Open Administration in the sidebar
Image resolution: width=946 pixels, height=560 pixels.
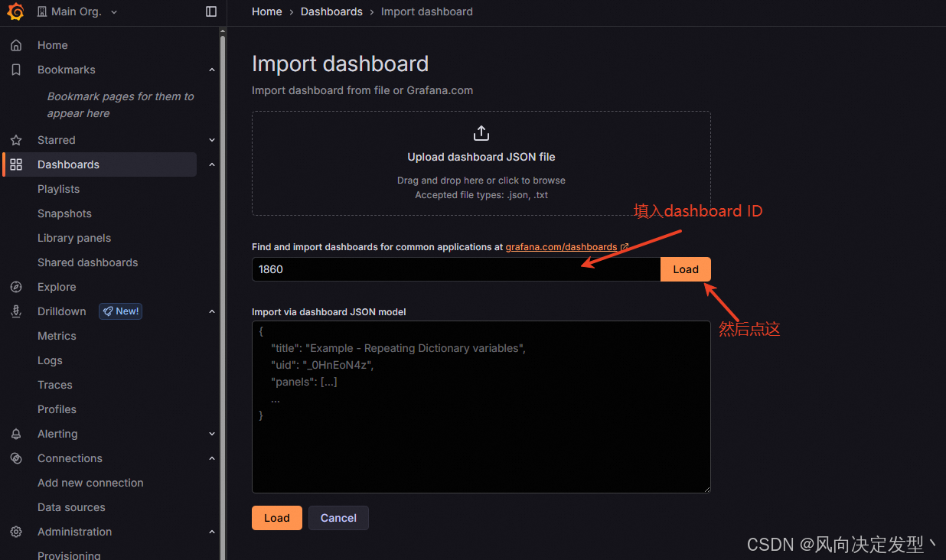pos(74,532)
